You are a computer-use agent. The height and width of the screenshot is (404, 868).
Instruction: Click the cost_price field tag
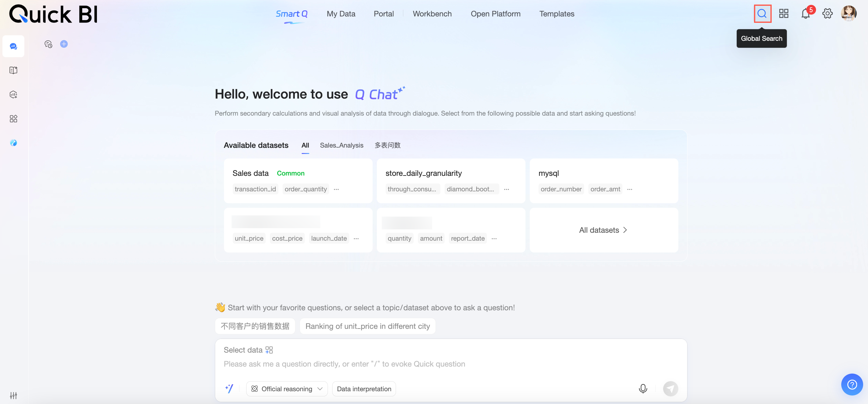(287, 239)
